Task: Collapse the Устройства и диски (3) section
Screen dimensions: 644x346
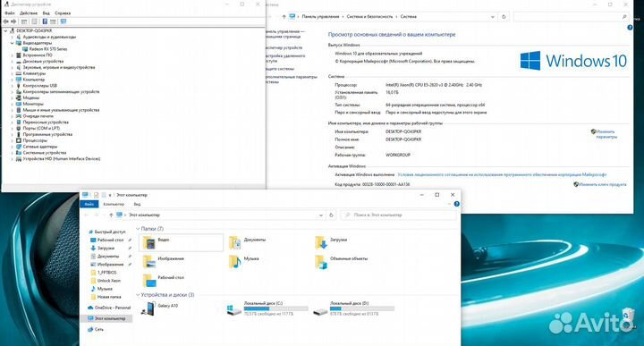Action: (x=138, y=295)
